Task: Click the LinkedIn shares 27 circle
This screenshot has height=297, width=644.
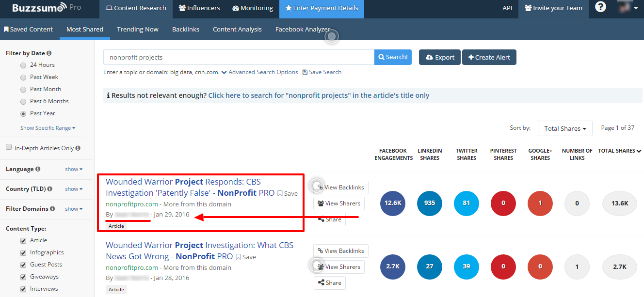Action: point(430,266)
